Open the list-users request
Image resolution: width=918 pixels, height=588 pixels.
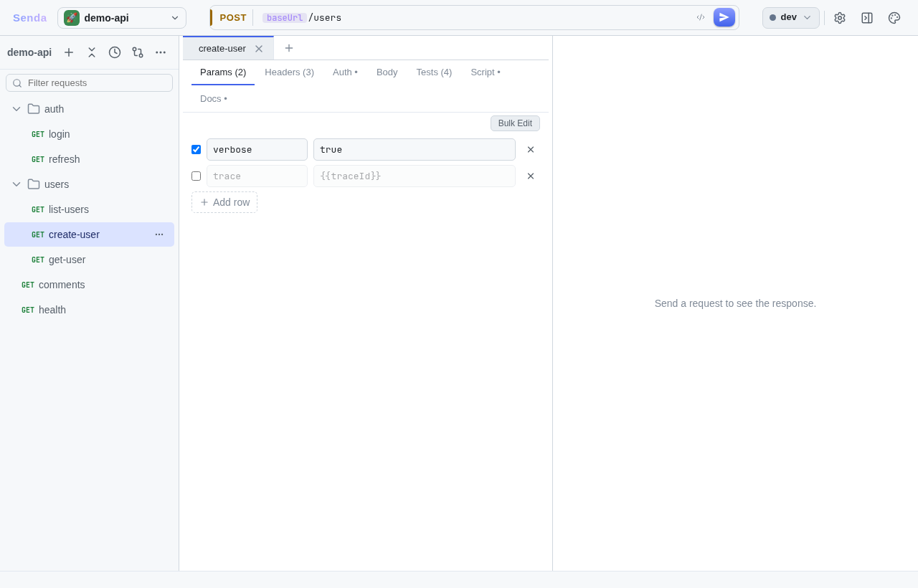click(x=90, y=209)
